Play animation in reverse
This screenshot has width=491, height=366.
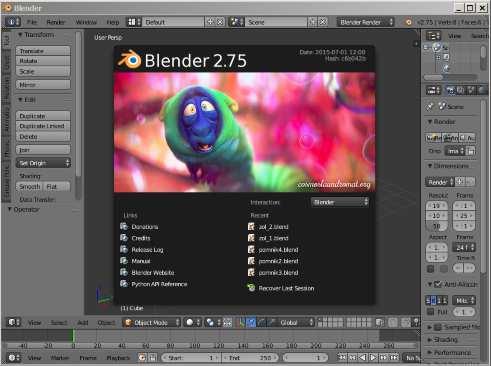(363, 358)
